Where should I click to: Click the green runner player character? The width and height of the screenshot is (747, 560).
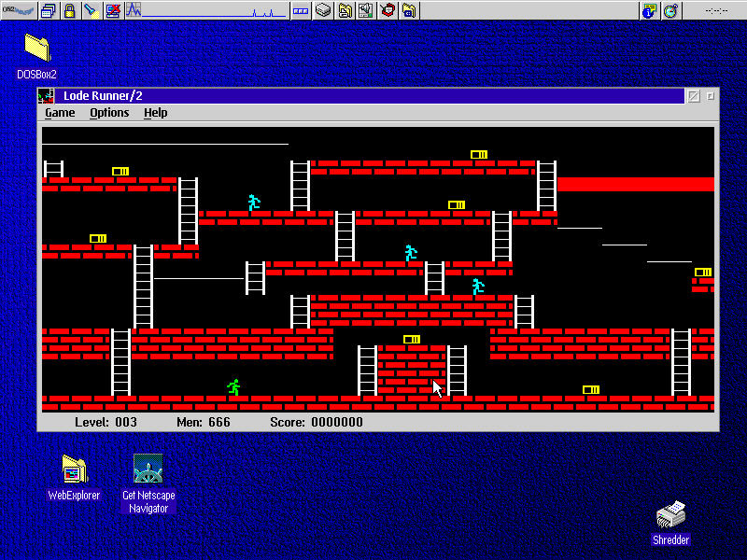coord(233,387)
